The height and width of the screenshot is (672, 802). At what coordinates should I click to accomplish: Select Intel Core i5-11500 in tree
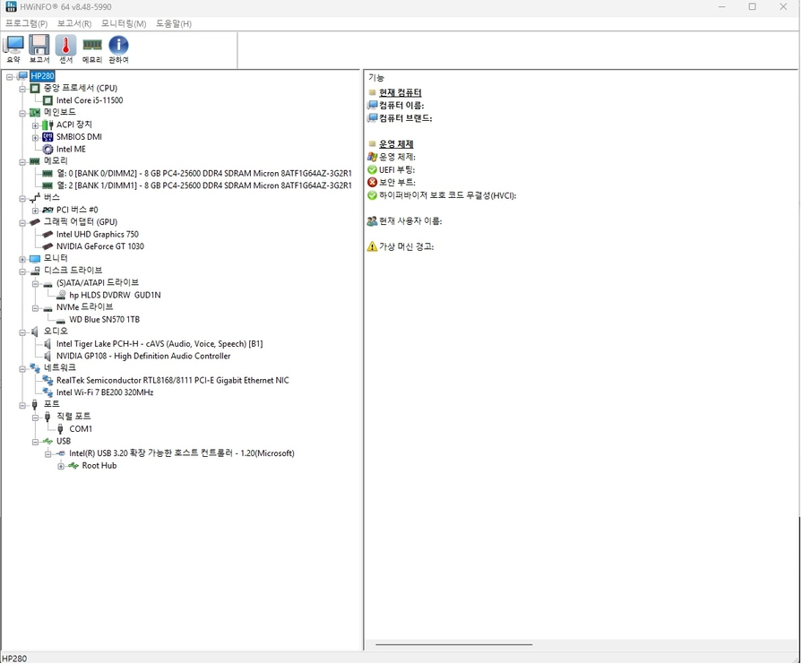90,101
